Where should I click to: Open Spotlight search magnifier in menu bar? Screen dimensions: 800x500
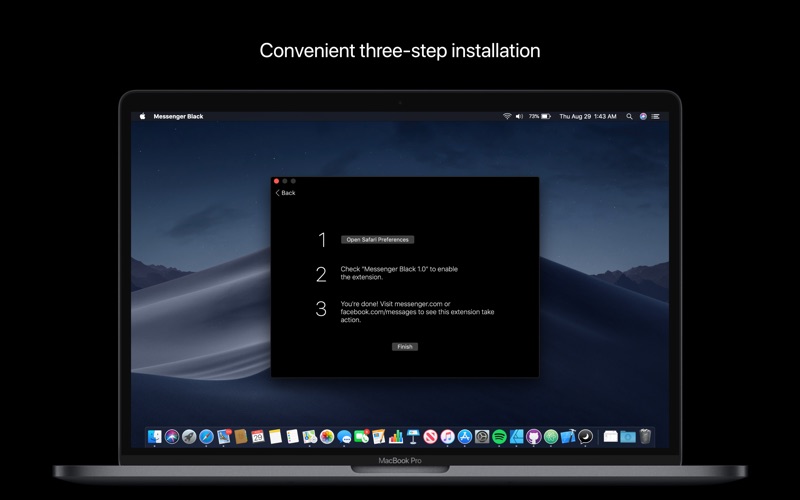[630, 116]
